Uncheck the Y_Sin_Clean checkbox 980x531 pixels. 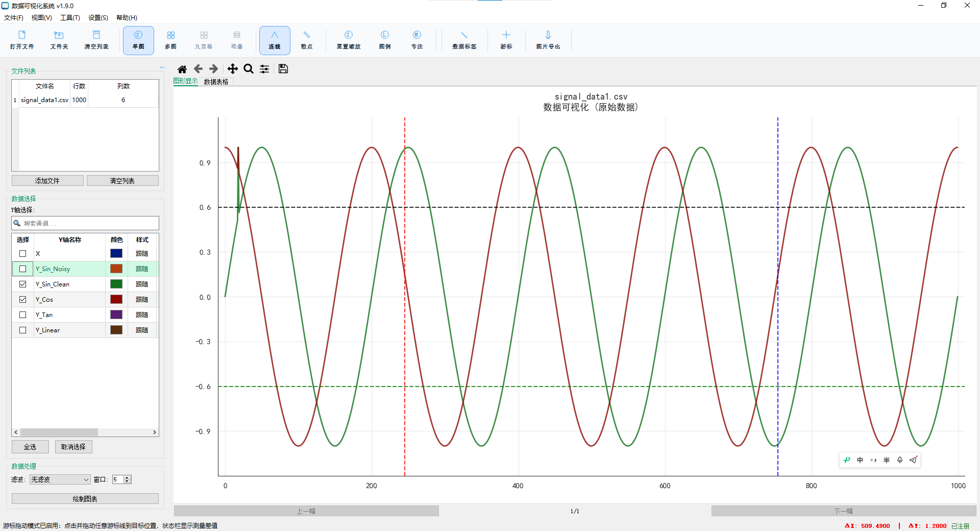22,284
